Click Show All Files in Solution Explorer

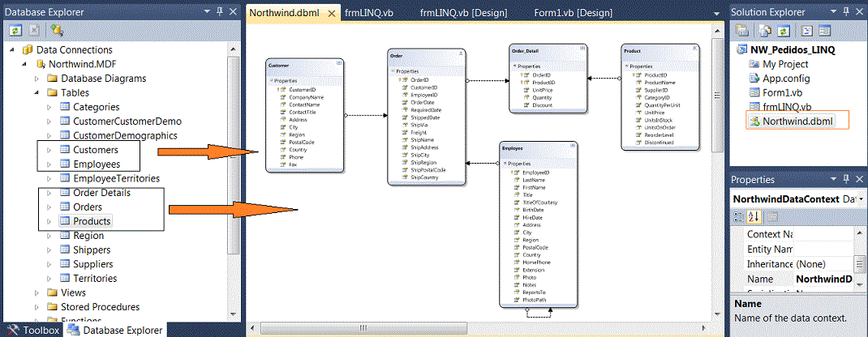point(766,31)
